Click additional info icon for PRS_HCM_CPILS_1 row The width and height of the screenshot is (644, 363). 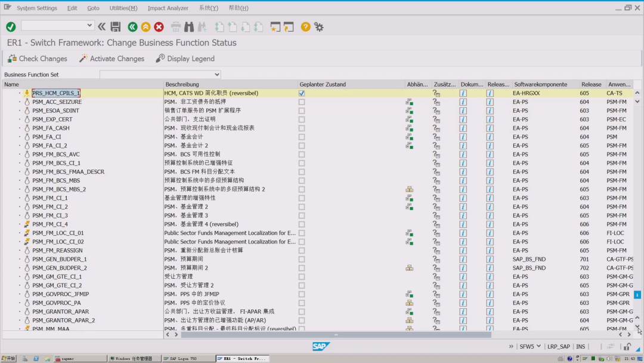coord(436,93)
